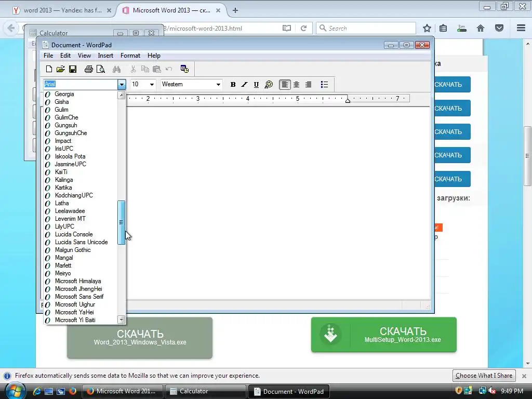Click the Arial font name field
The height and width of the screenshot is (399, 532).
(x=81, y=84)
